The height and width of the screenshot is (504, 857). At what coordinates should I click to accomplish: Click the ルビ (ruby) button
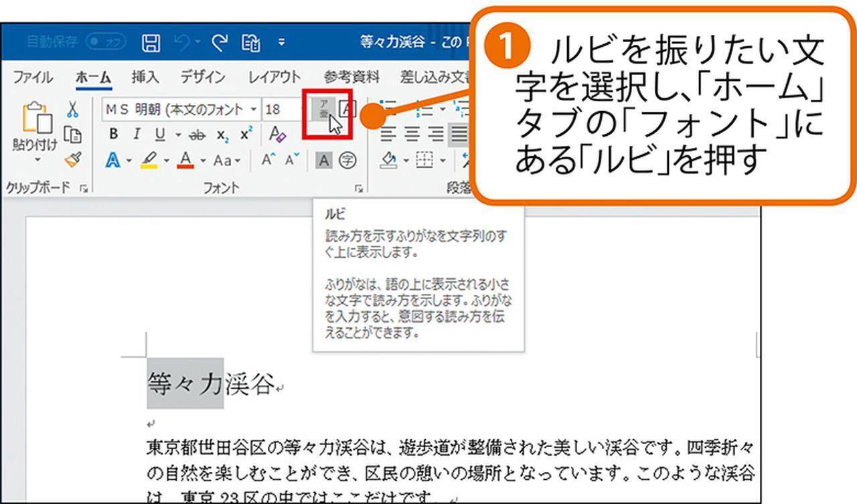(324, 108)
